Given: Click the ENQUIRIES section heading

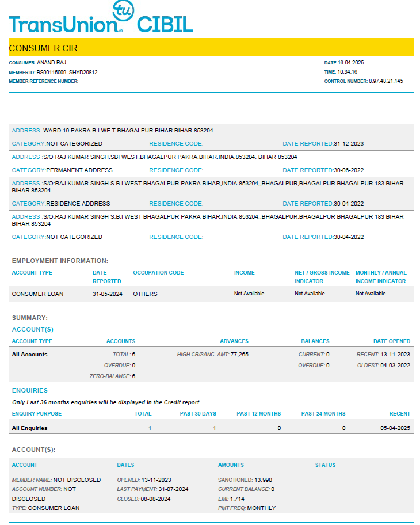Looking at the screenshot, I should (30, 390).
